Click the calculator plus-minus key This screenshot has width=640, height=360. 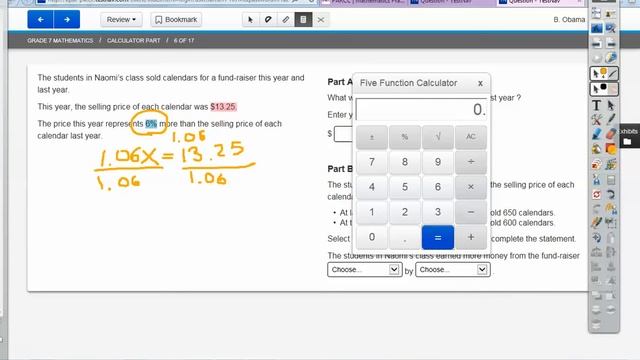click(x=371, y=137)
